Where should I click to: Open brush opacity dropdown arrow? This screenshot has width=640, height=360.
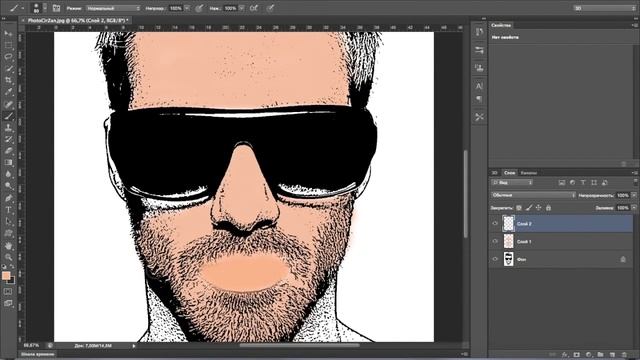187,8
